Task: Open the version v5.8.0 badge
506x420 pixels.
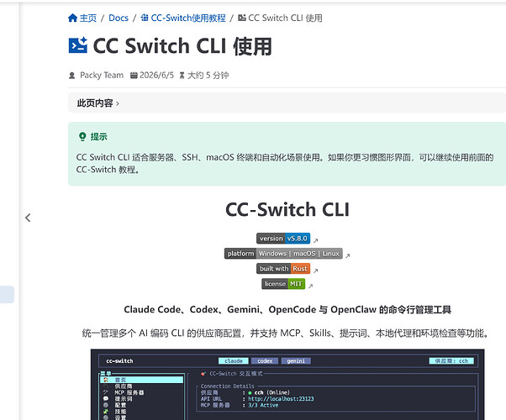Action: (283, 239)
